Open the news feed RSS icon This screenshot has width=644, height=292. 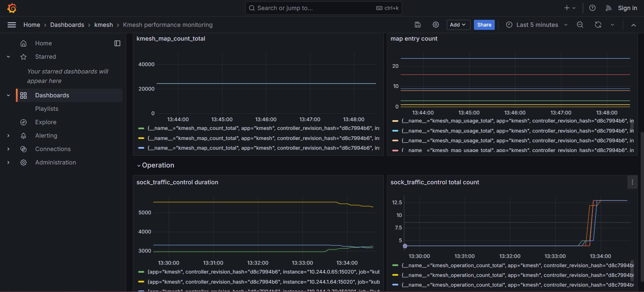608,8
